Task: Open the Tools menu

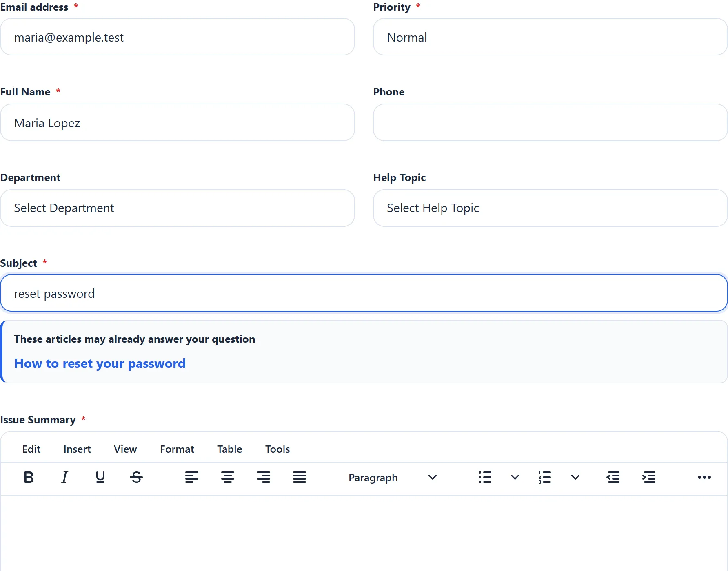Action: coord(277,449)
